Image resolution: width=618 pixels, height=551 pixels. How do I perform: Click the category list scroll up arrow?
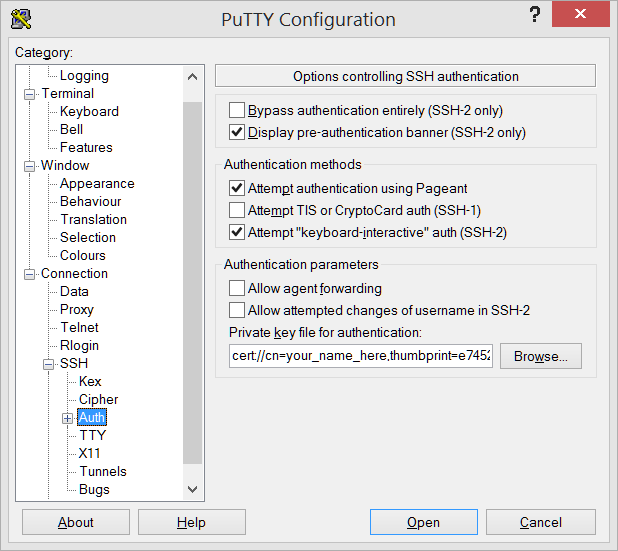coord(192,76)
